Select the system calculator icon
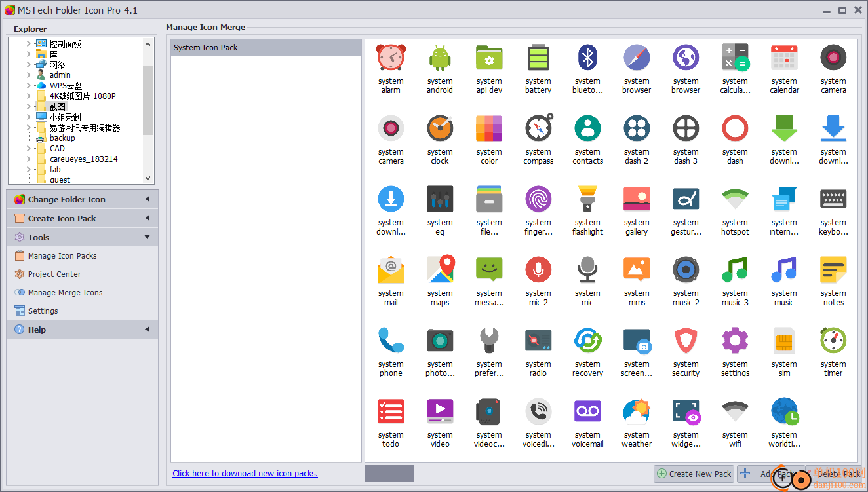This screenshot has width=868, height=492. coord(735,58)
